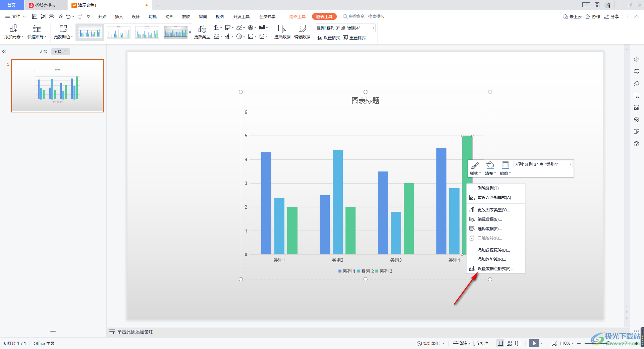Switch to Insert (插入) ribbon tab
The width and height of the screenshot is (644, 349).
coord(119,16)
